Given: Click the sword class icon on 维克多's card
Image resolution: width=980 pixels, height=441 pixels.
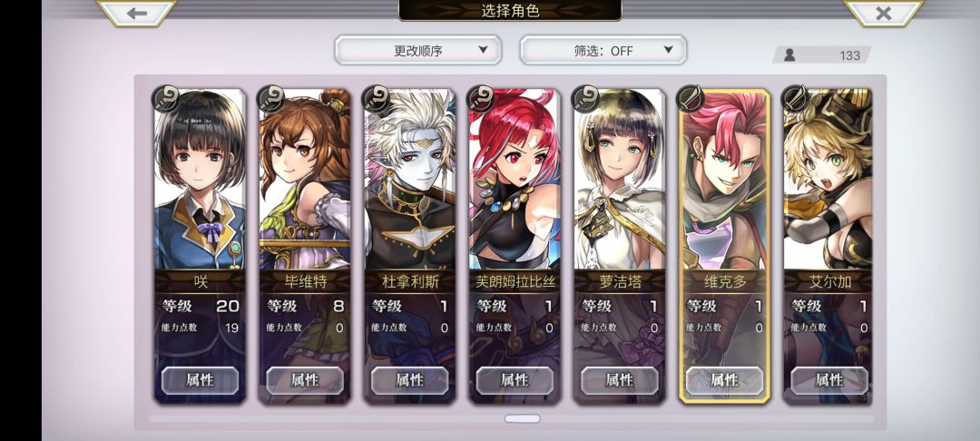Looking at the screenshot, I should pos(691,99).
